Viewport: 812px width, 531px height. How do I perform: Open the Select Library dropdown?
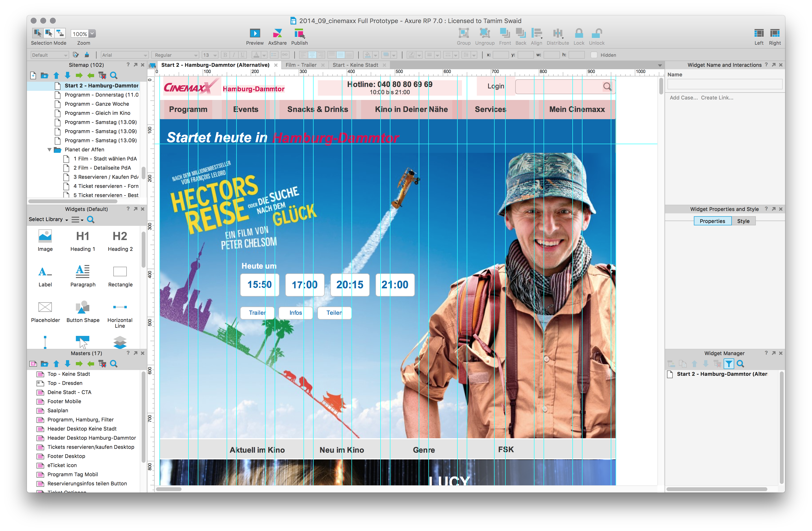click(48, 220)
